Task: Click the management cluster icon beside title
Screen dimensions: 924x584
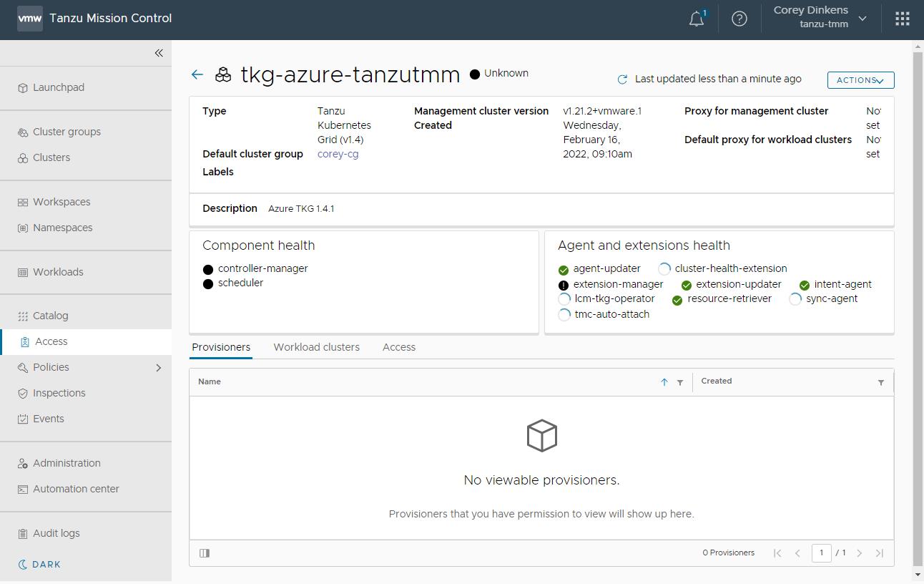Action: (223, 74)
